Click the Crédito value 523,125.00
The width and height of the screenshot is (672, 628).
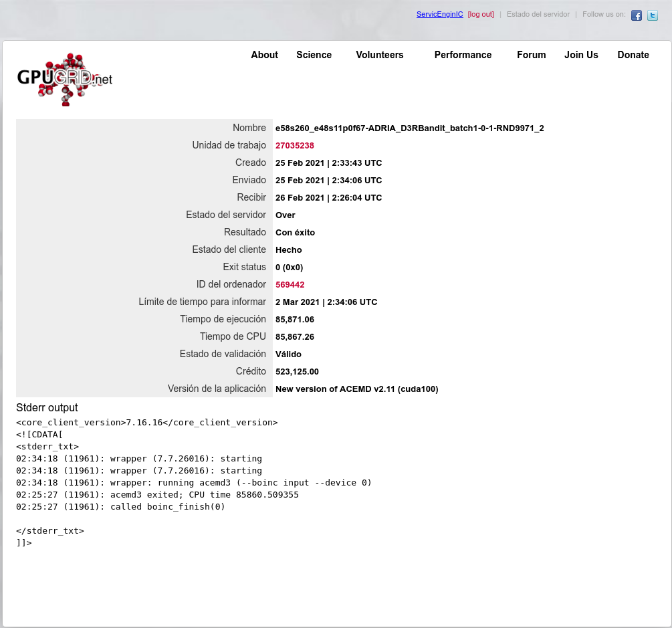pyautogui.click(x=297, y=371)
